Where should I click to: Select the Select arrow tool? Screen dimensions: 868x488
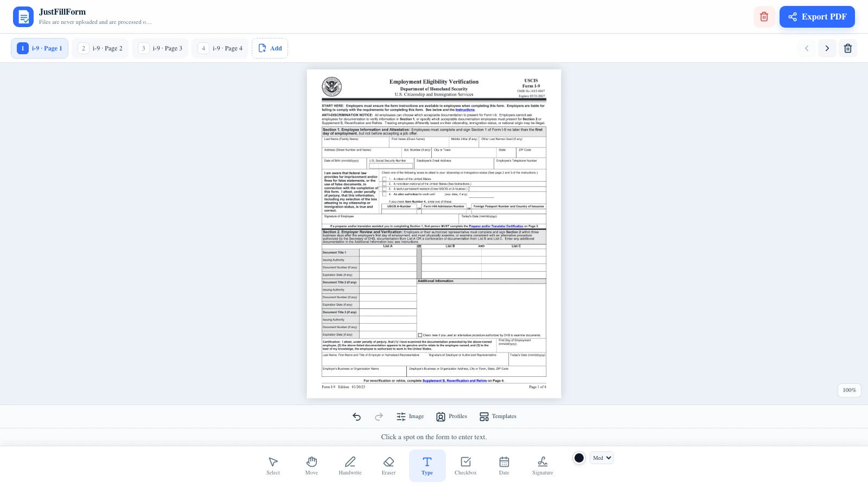[x=273, y=465]
